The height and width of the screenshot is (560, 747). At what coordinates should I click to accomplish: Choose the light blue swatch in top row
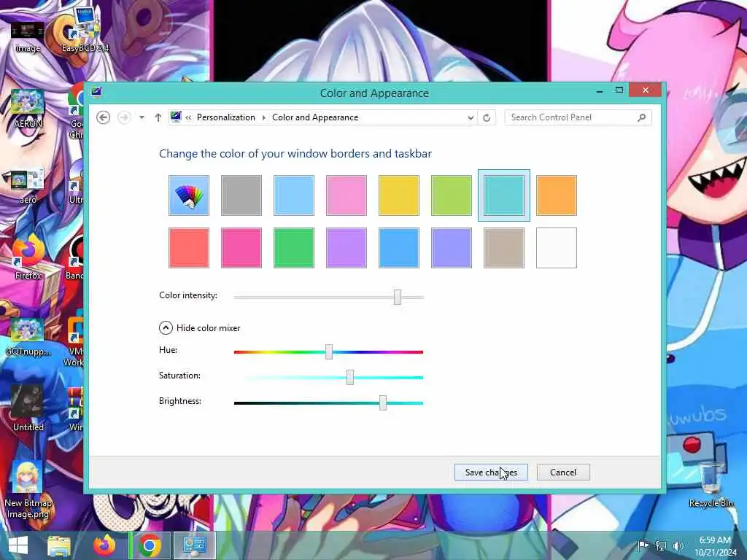[294, 195]
